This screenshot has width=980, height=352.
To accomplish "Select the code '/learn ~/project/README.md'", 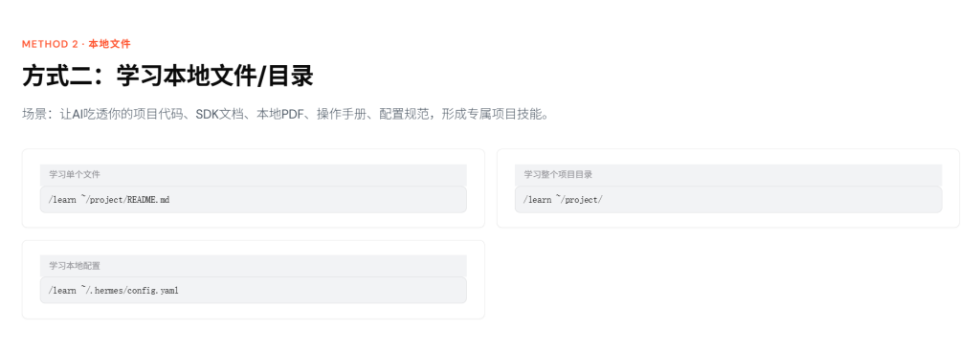I will click(109, 200).
